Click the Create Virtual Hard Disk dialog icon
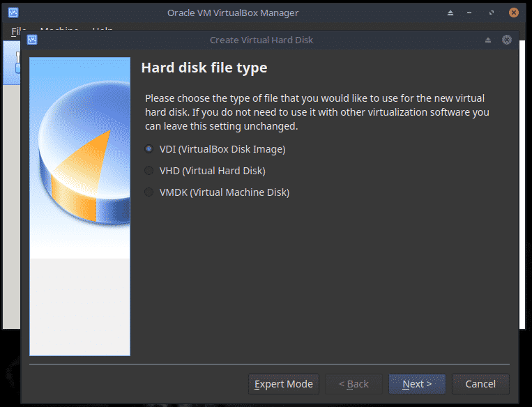Image resolution: width=532 pixels, height=407 pixels. [x=32, y=40]
